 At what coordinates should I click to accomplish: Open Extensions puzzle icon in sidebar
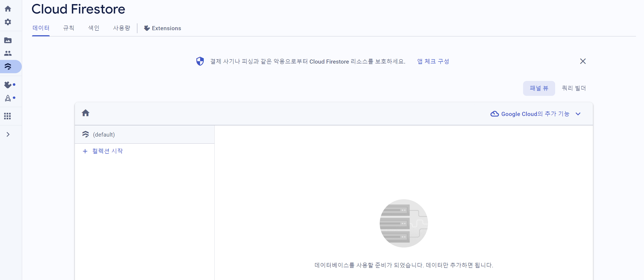(x=8, y=85)
